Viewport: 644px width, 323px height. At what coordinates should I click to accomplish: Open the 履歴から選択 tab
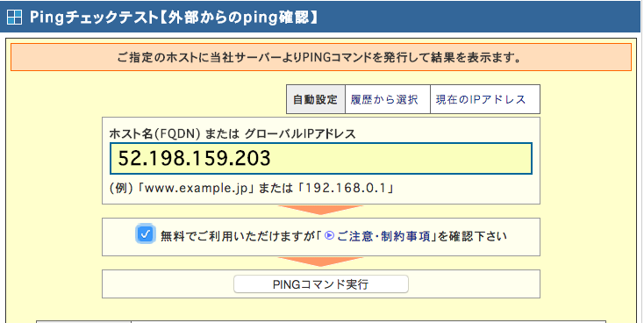pyautogui.click(x=384, y=99)
